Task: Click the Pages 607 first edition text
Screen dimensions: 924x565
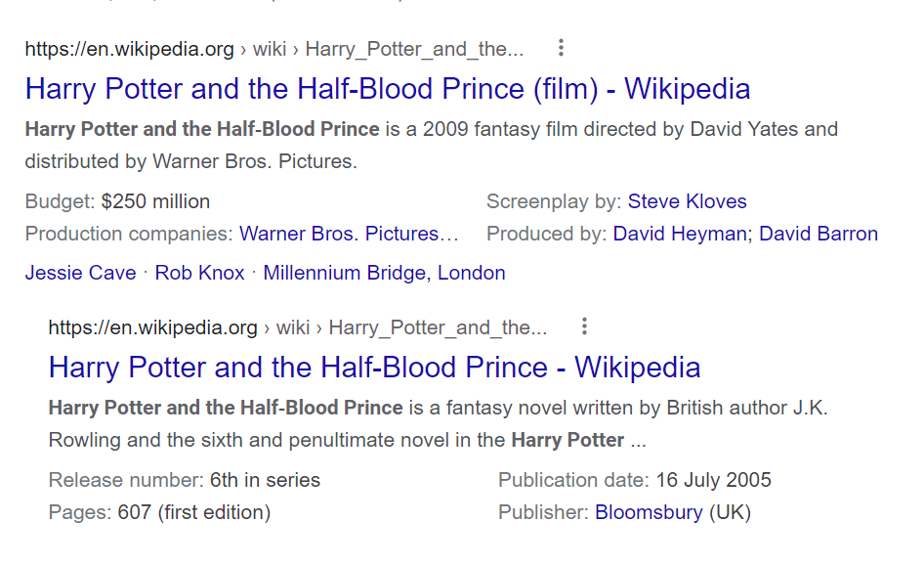Action: tap(159, 512)
